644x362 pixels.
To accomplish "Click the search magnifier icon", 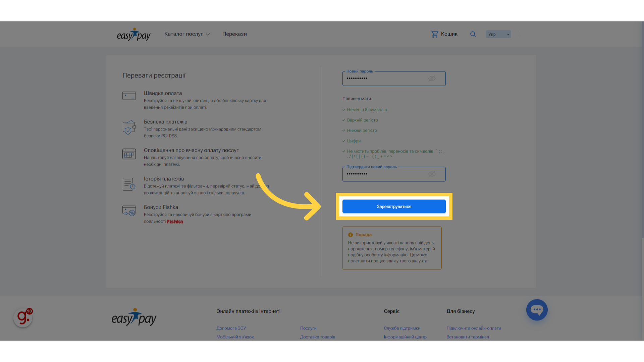I will tap(473, 34).
